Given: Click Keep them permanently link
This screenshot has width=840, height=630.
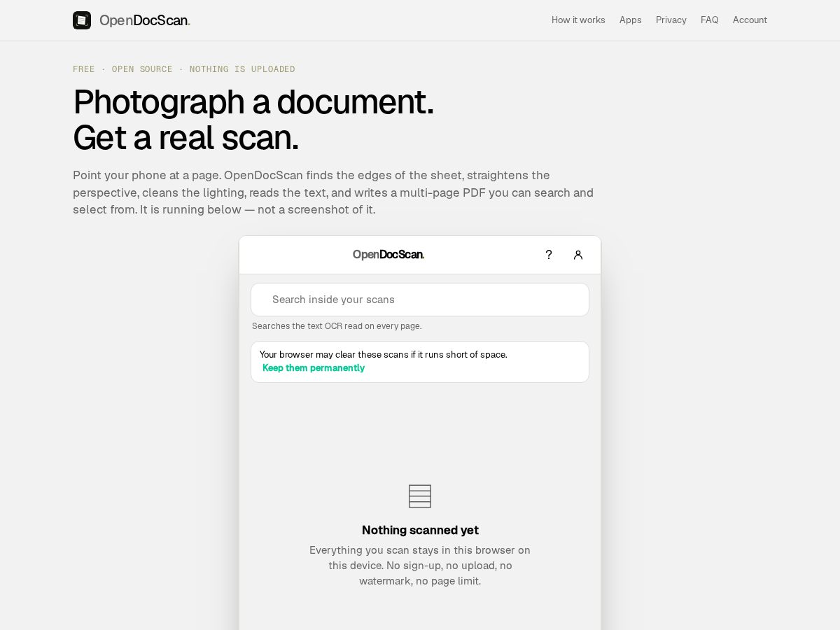Looking at the screenshot, I should point(314,368).
